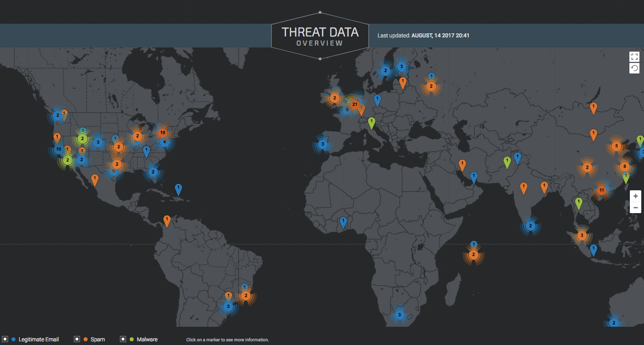The width and height of the screenshot is (644, 345).
Task: Click the green malware pin in Italy
Action: click(x=372, y=122)
